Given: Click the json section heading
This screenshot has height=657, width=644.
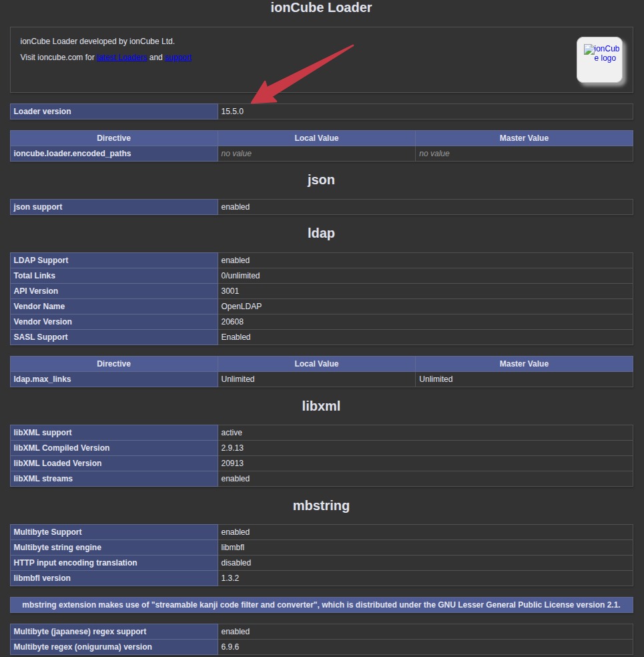Looking at the screenshot, I should tap(321, 180).
